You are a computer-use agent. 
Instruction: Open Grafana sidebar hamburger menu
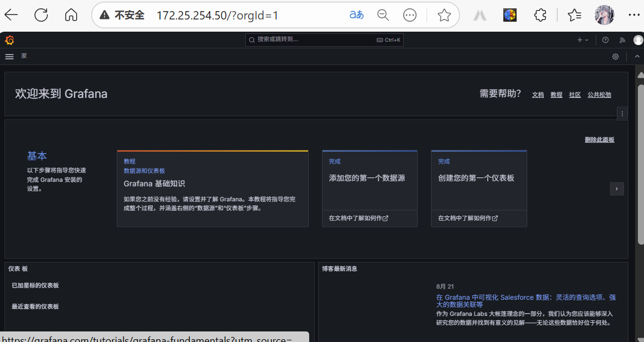(x=9, y=57)
